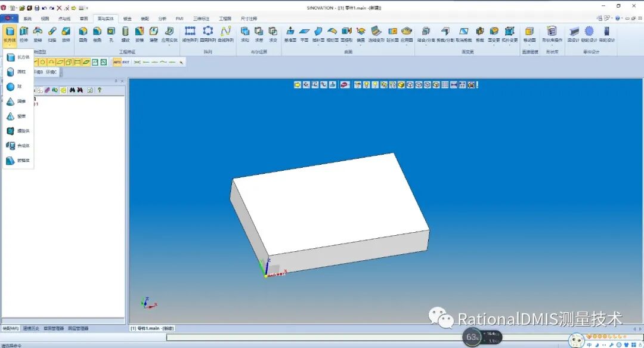Apply the 倒角 chamfer feature

coord(97,35)
